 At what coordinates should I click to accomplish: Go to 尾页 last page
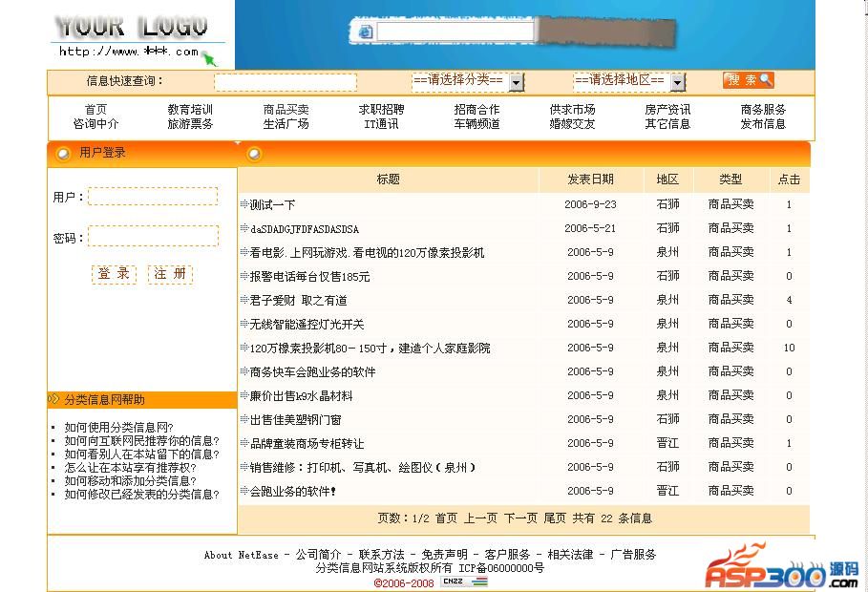pyautogui.click(x=555, y=518)
